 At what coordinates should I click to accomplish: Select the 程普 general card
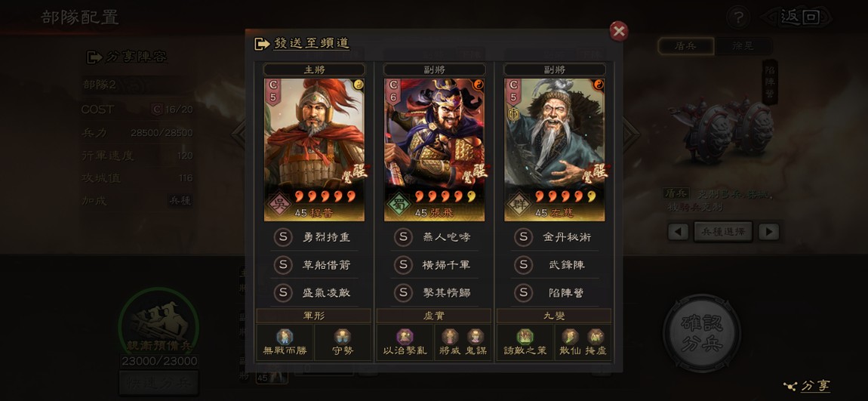tap(314, 150)
